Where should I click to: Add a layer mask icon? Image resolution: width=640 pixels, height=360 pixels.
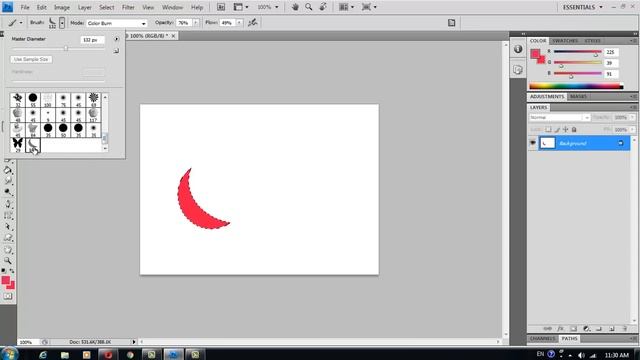click(x=573, y=329)
